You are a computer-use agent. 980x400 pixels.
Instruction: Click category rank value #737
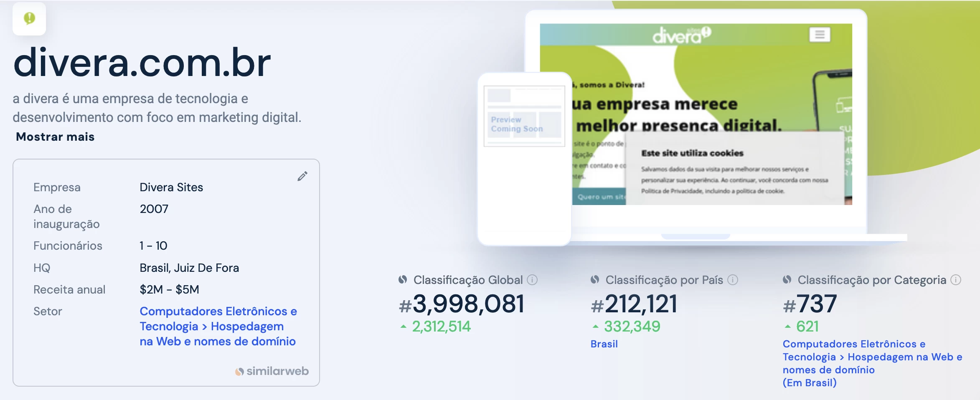[x=810, y=304]
